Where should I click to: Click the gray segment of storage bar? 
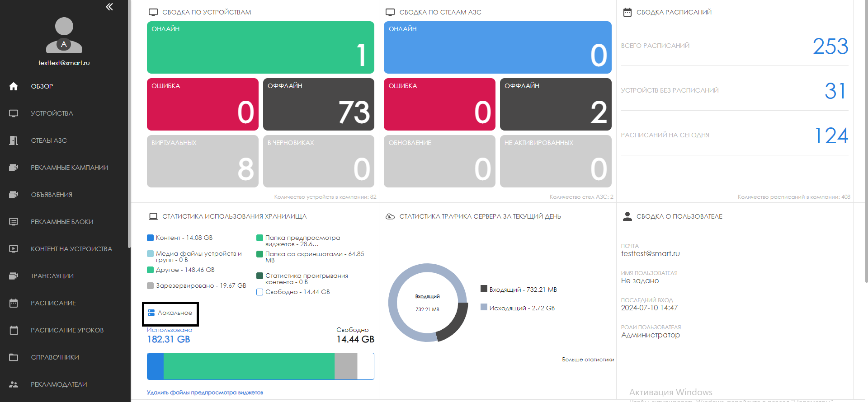346,366
